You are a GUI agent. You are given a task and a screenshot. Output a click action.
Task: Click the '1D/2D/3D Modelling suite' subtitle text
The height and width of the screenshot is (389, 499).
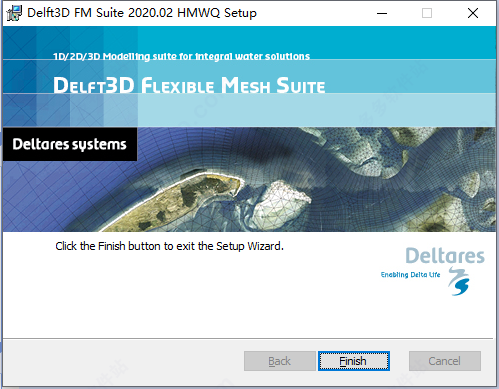coord(181,56)
